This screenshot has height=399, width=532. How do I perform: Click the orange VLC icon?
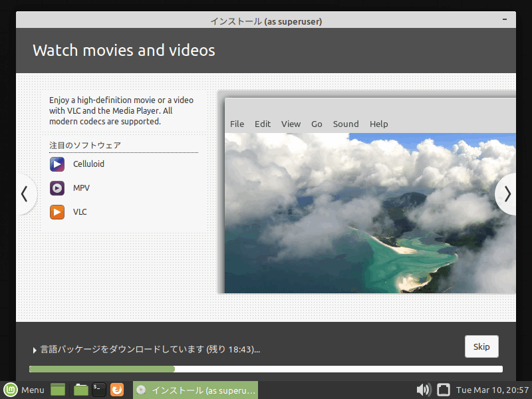[57, 212]
